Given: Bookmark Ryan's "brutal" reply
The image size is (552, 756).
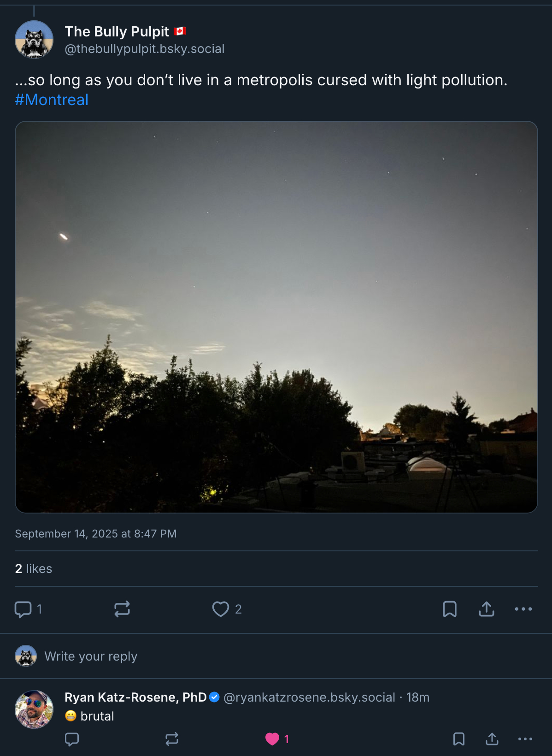Looking at the screenshot, I should (459, 739).
